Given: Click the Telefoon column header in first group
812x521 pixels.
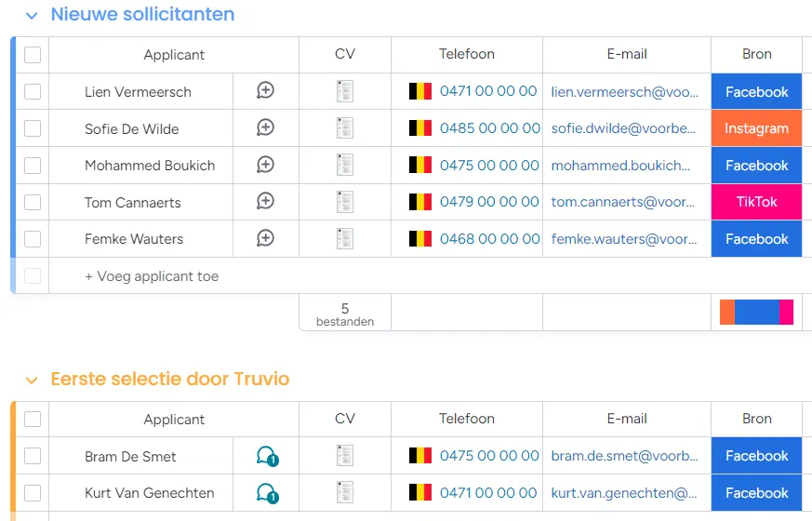Looking at the screenshot, I should [467, 55].
